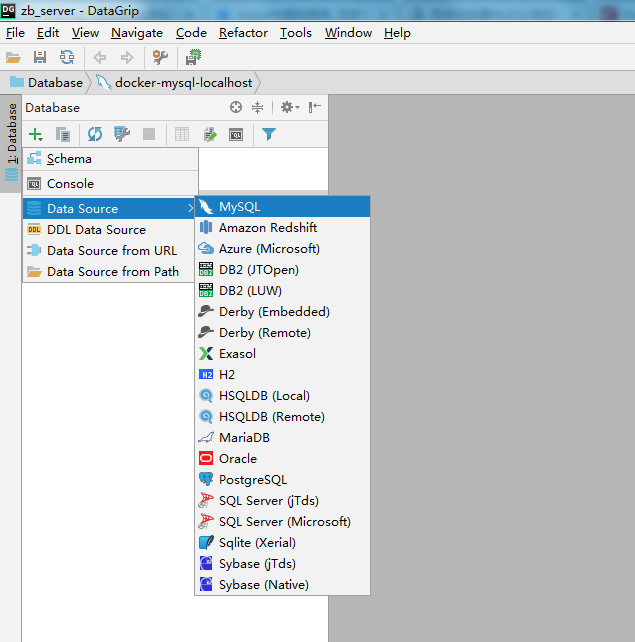
Task: Click the Table editor icon
Action: click(182, 134)
